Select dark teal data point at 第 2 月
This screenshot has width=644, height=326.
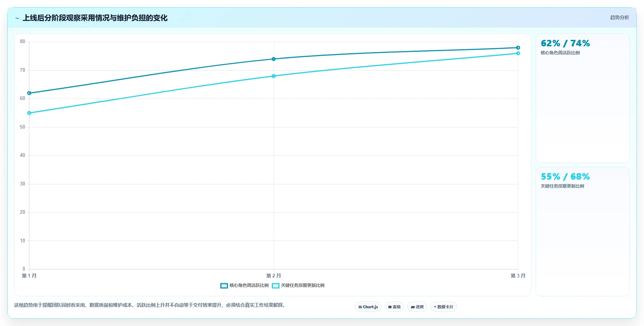[x=274, y=59]
